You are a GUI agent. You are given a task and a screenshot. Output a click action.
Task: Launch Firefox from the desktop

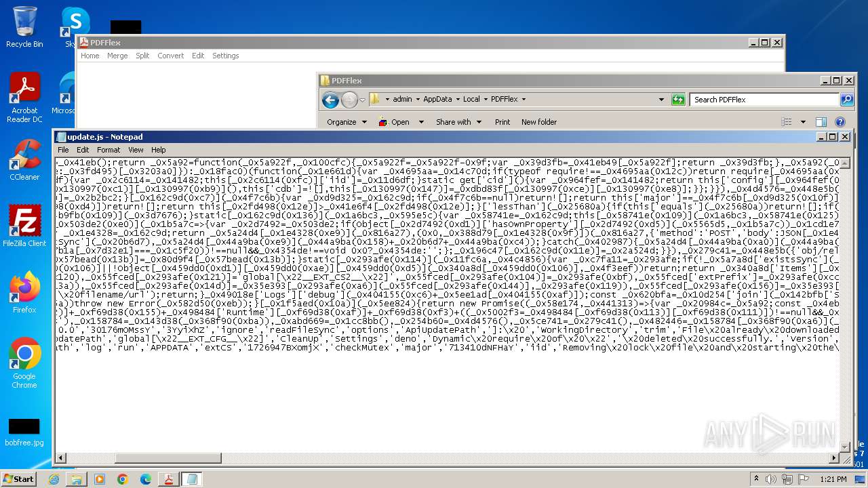point(24,293)
